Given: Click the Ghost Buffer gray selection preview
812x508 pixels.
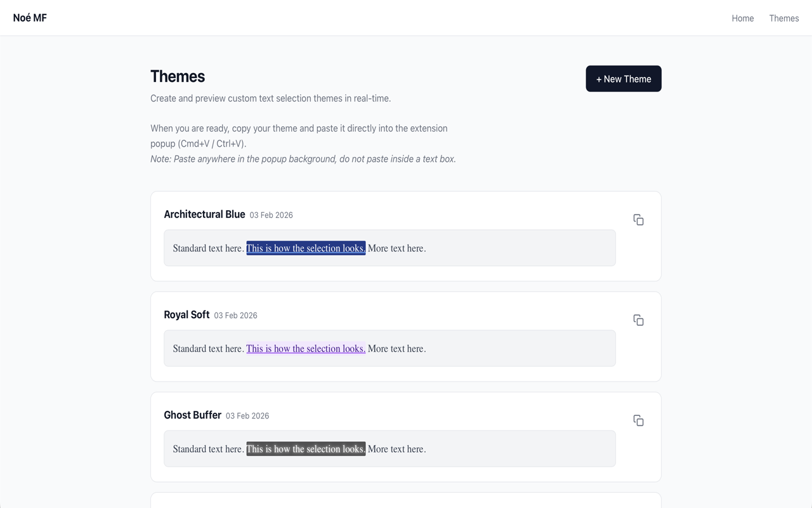Looking at the screenshot, I should [306, 449].
